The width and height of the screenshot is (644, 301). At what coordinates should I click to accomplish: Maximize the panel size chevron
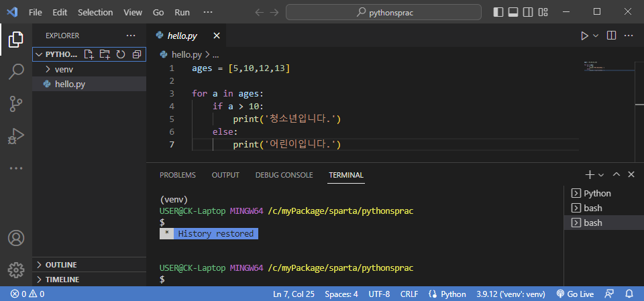pos(616,174)
